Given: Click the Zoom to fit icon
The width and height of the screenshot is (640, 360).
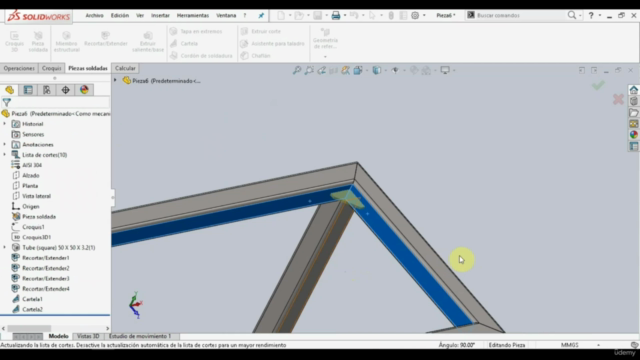Looking at the screenshot, I should [297, 71].
